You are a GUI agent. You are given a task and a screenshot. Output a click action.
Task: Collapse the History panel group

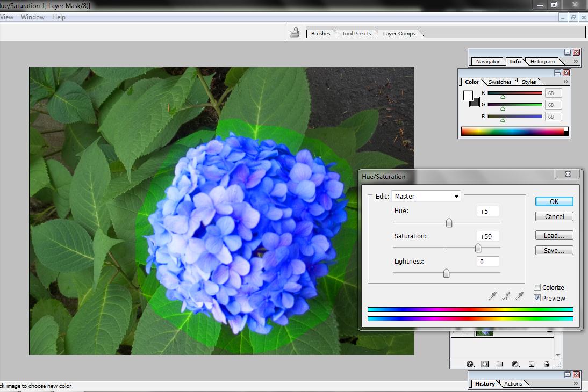coord(568,375)
